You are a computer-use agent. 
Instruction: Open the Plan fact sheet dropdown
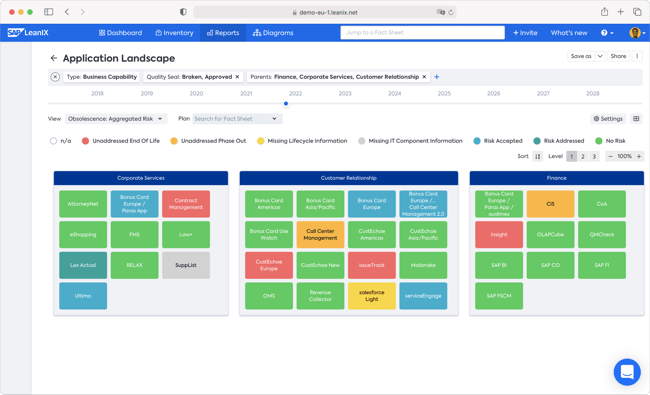[x=237, y=119]
